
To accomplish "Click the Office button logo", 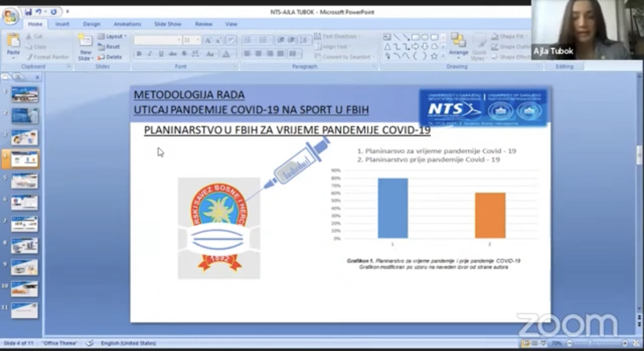I will (10, 15).
